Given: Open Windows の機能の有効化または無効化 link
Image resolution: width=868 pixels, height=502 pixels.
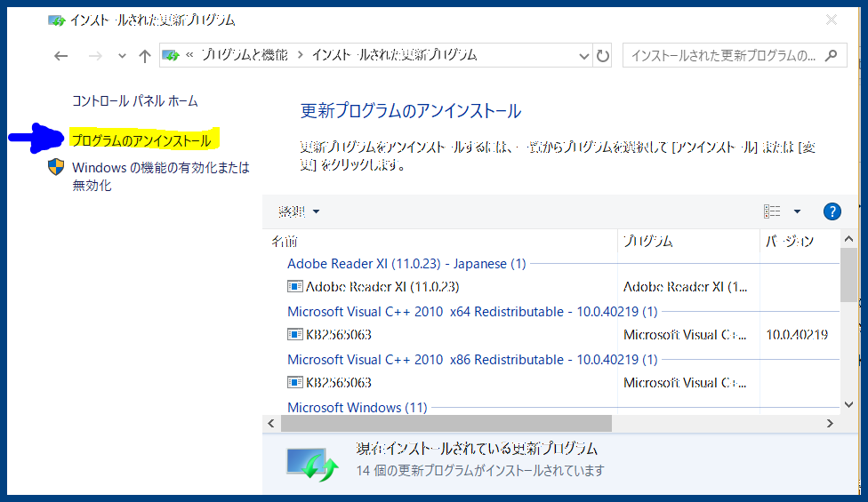Looking at the screenshot, I should coord(161,176).
